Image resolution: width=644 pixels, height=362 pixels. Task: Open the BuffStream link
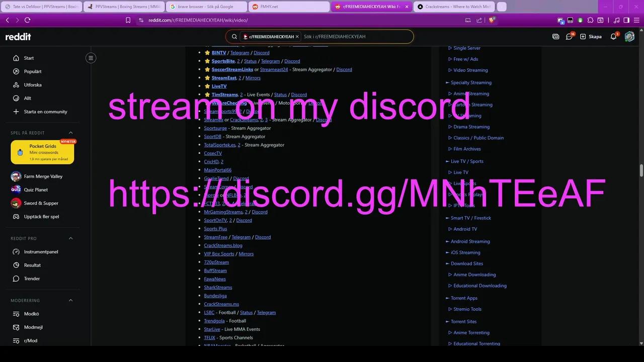pyautogui.click(x=215, y=270)
